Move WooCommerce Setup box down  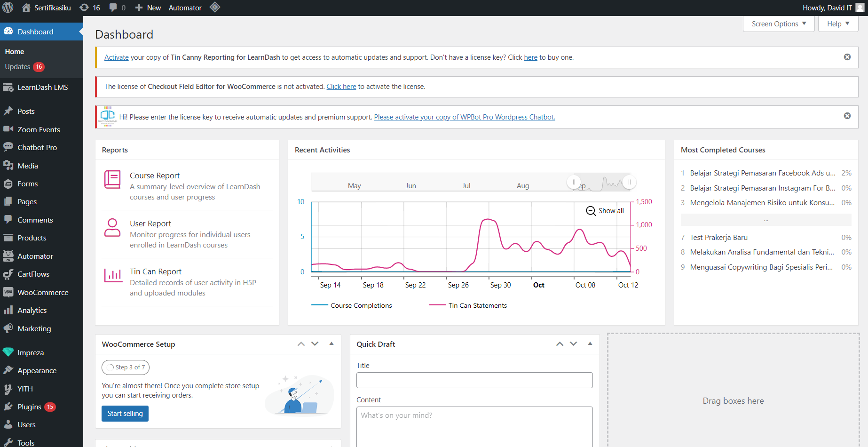click(315, 344)
